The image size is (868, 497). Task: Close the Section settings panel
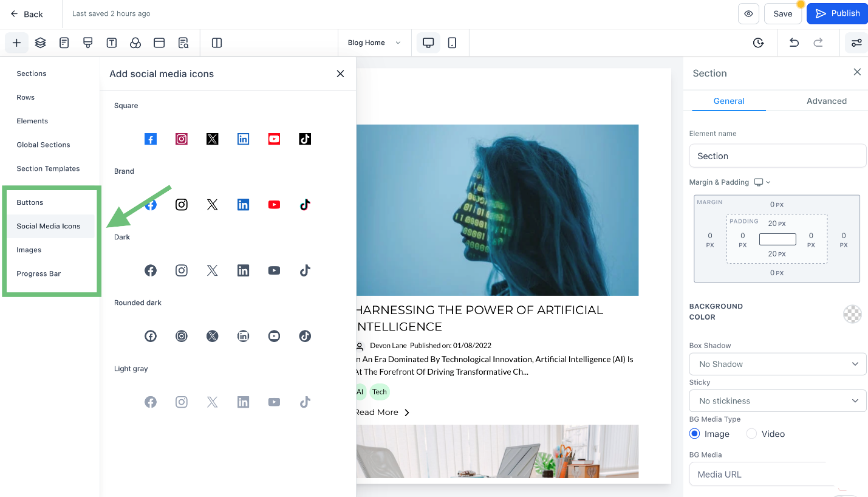(x=857, y=72)
